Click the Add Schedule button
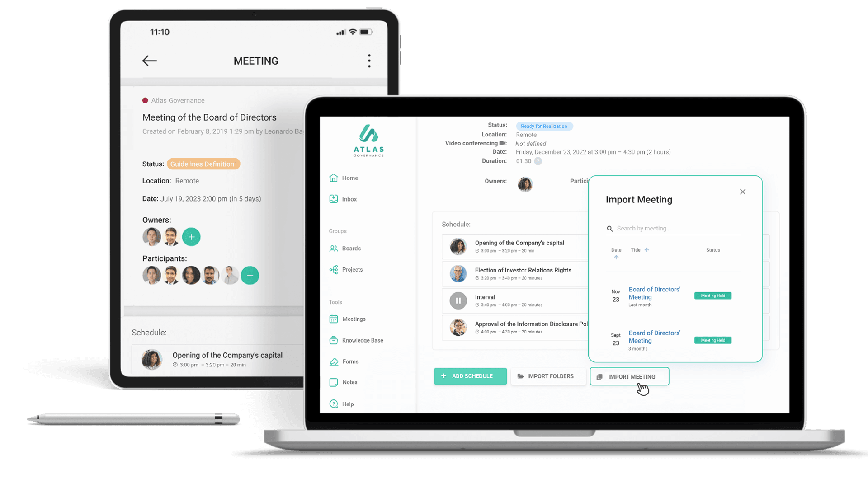Viewport: 868px width, 488px height. click(470, 376)
